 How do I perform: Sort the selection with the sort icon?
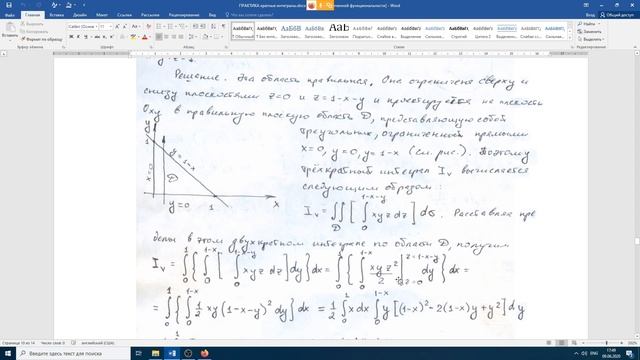[213, 27]
